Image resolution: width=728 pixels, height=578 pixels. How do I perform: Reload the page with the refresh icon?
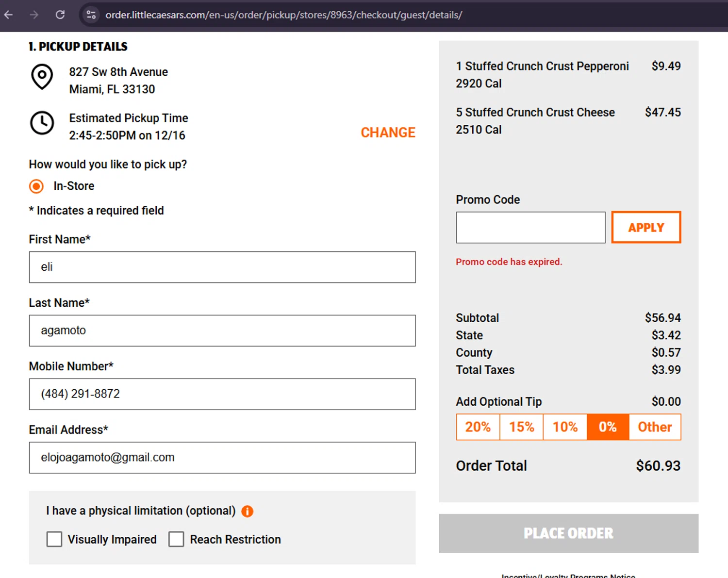(x=60, y=15)
